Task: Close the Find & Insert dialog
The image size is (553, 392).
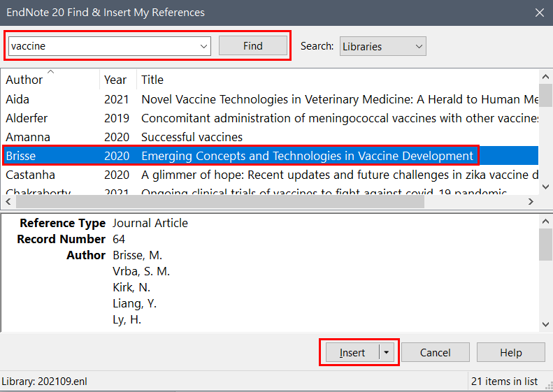Action: click(x=539, y=13)
